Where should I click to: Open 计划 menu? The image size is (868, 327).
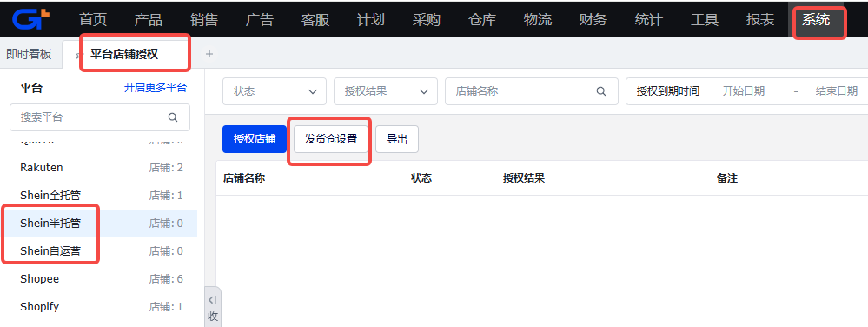[371, 20]
